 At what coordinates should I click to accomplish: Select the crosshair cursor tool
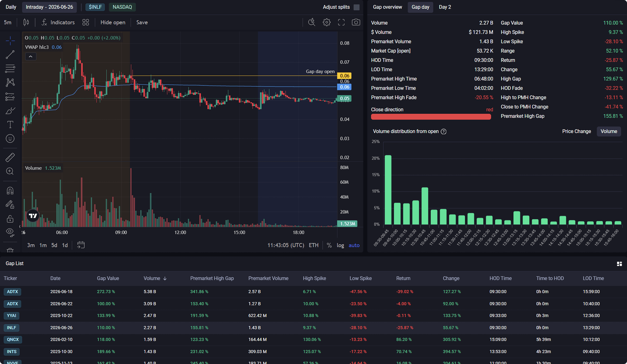tap(10, 40)
